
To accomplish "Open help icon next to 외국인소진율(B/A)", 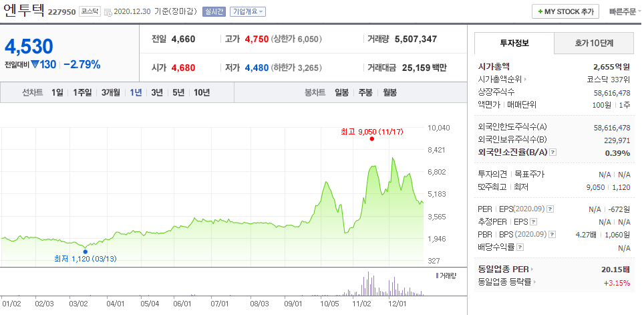I will click(553, 152).
